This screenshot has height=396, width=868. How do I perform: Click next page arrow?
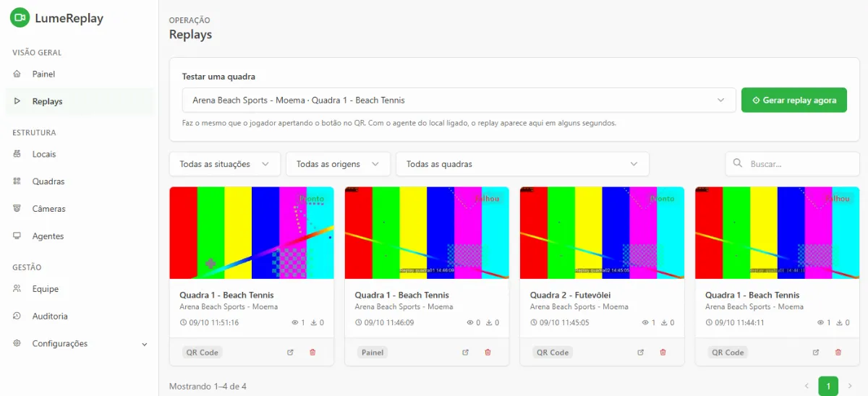[850, 386]
